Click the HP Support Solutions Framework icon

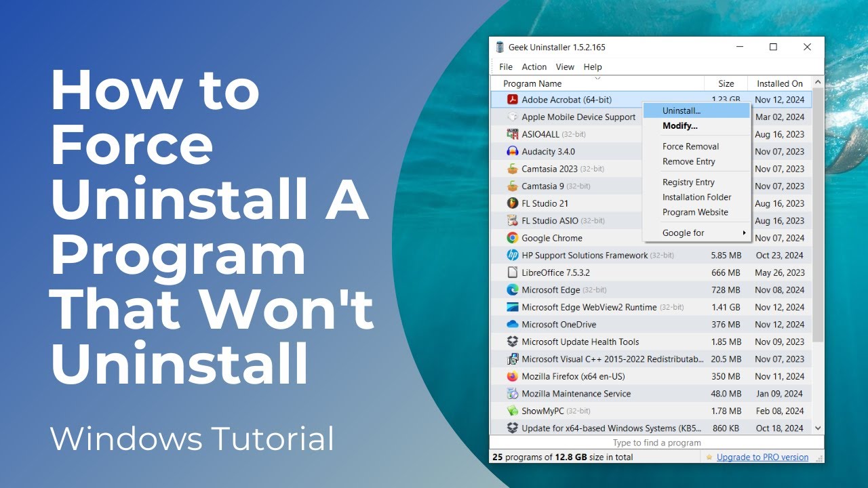click(x=513, y=256)
